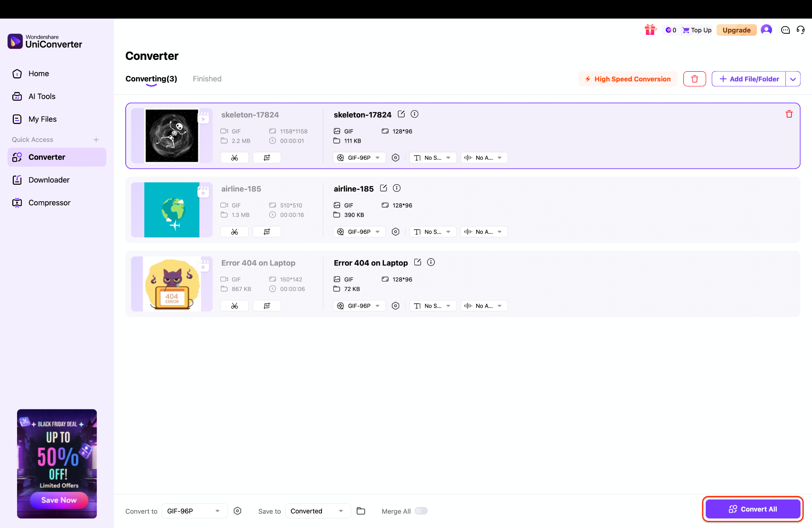Delete the skeleton-17824 file
Viewport: 812px width, 528px height.
click(789, 114)
